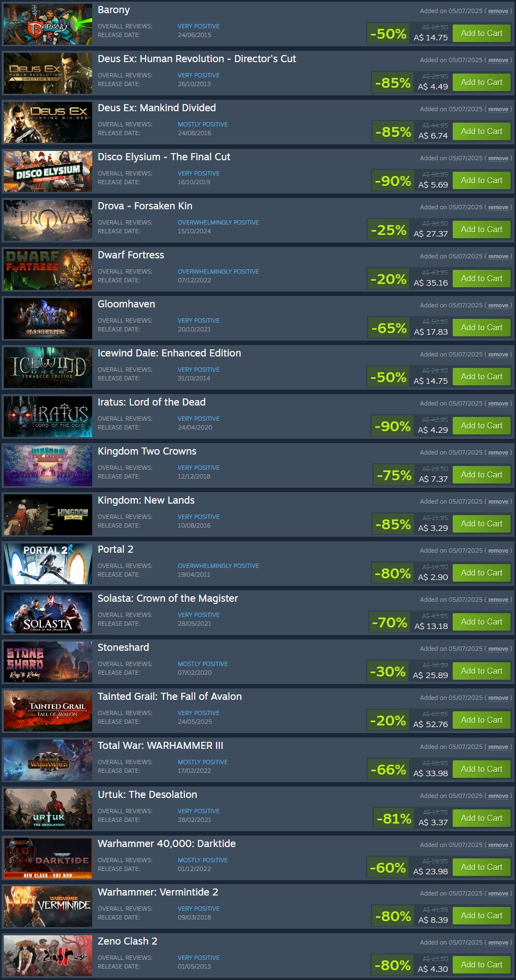Screen dimensions: 516x980
Task: Open the Portal 2 game artwork
Action: point(48,564)
